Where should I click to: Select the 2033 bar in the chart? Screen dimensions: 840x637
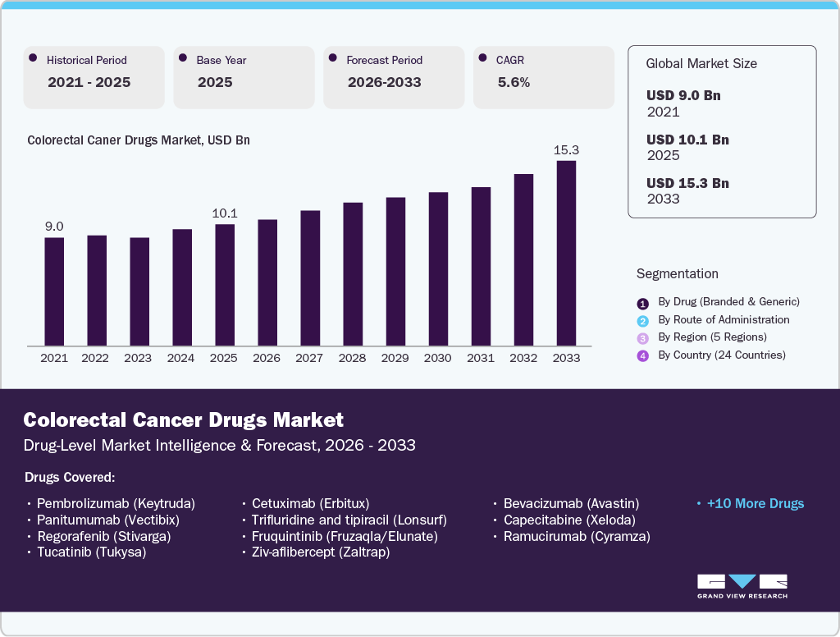[x=566, y=253]
